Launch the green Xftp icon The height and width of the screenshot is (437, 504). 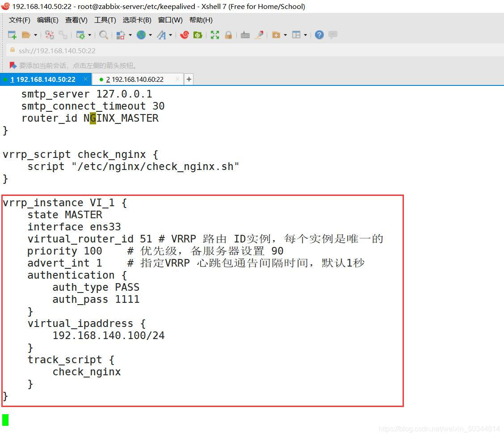tap(197, 35)
